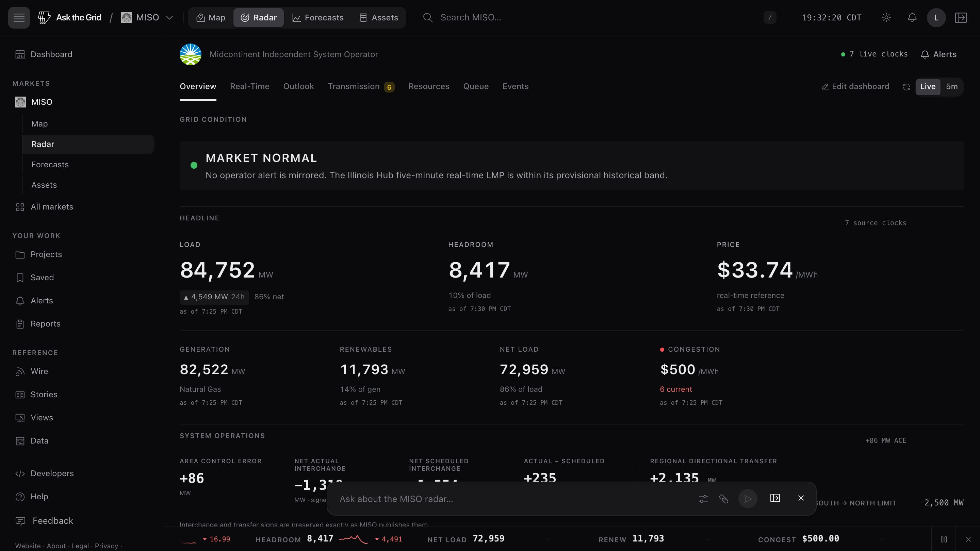Viewport: 980px width, 551px height.
Task: Click the Ask about the MISO radar input
Action: tap(513, 499)
